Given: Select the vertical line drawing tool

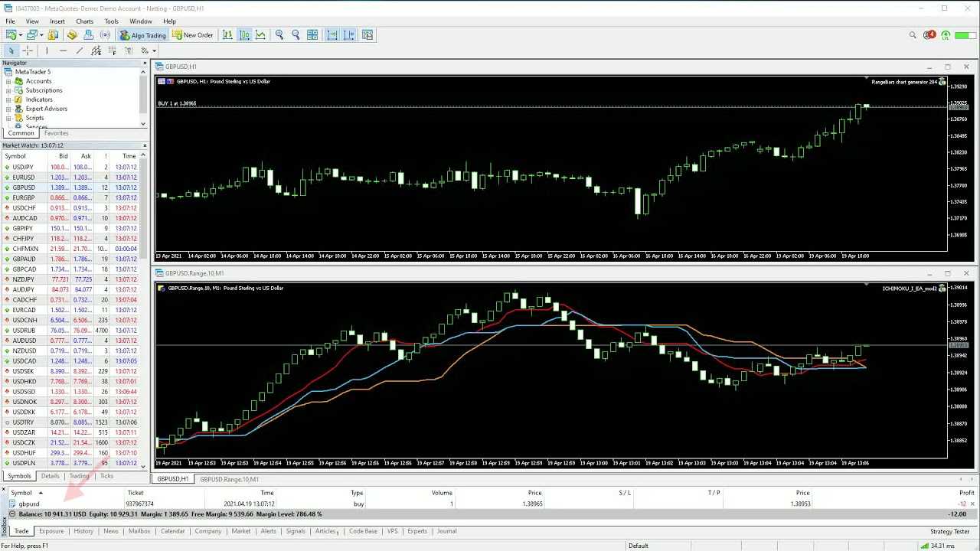Looking at the screenshot, I should (47, 51).
